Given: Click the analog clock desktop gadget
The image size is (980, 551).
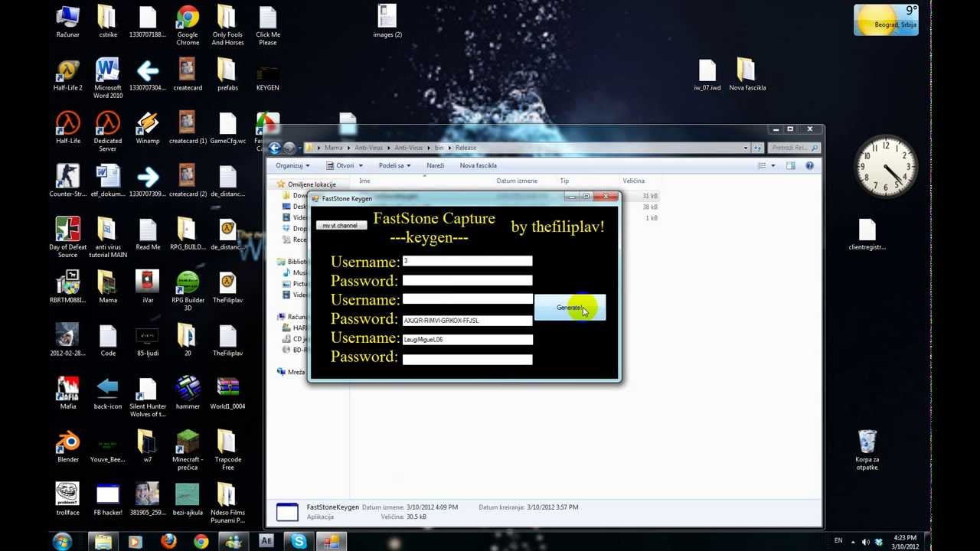Looking at the screenshot, I should point(886,166).
